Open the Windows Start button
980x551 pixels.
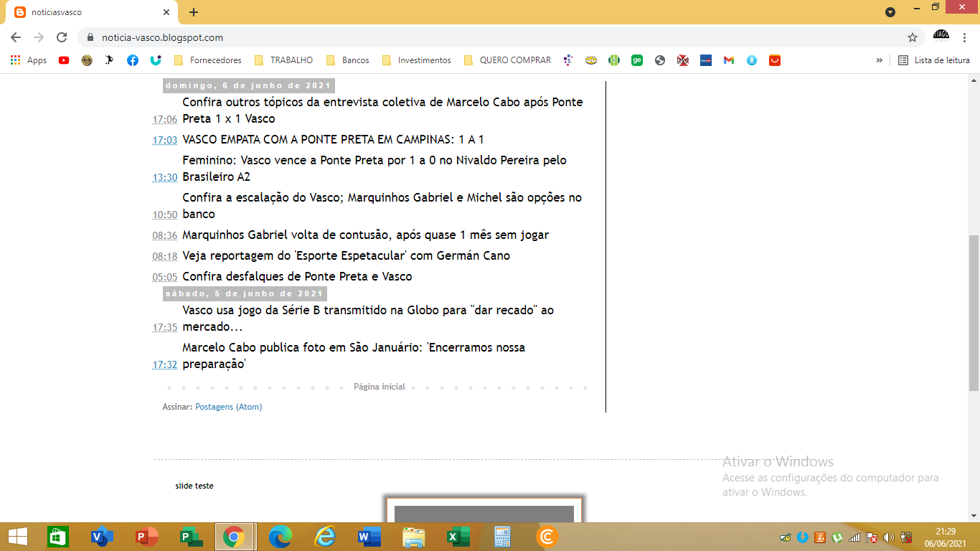point(17,537)
